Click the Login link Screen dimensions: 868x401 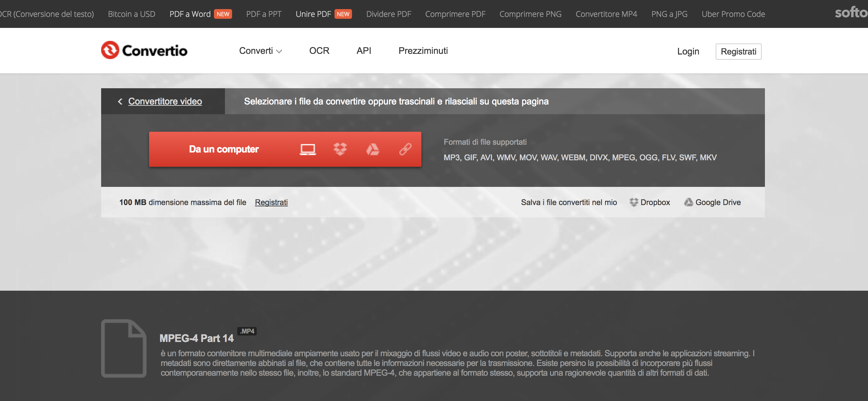(688, 51)
